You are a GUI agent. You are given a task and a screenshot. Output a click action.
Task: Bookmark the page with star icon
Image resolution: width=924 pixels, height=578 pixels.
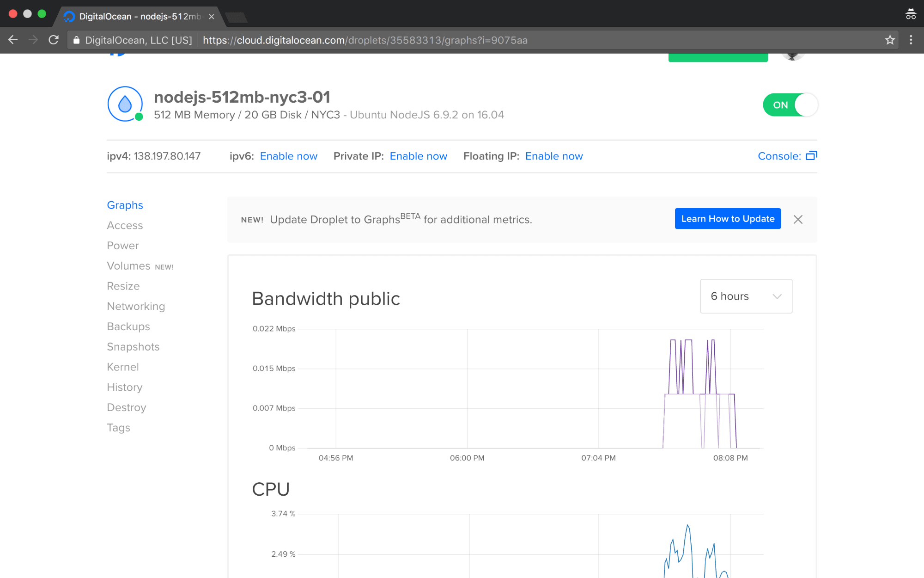point(890,40)
